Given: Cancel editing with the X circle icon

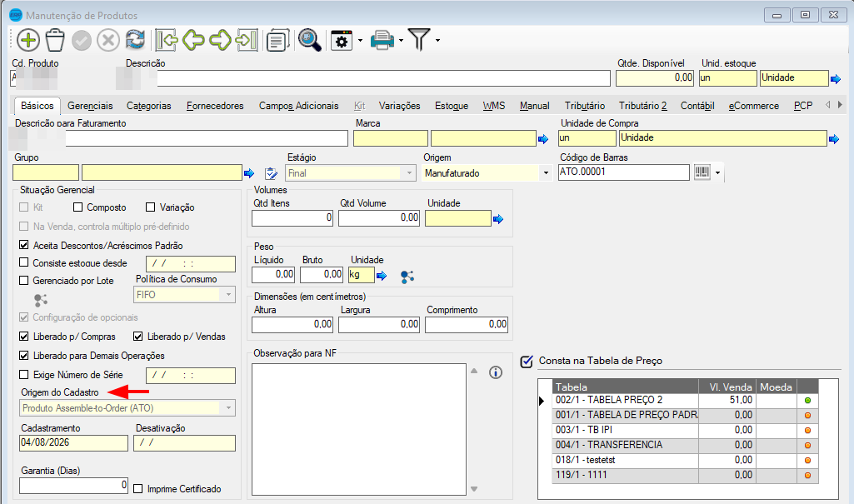Looking at the screenshot, I should coord(108,40).
